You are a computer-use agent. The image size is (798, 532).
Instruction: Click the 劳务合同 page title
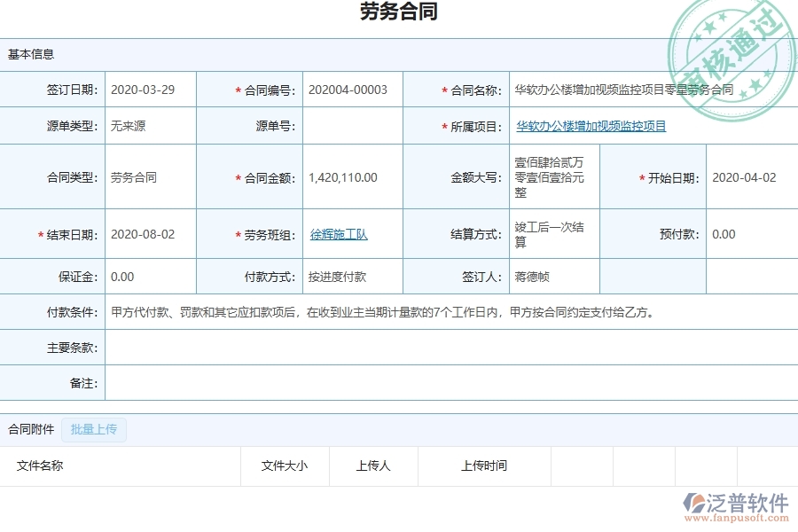(399, 12)
